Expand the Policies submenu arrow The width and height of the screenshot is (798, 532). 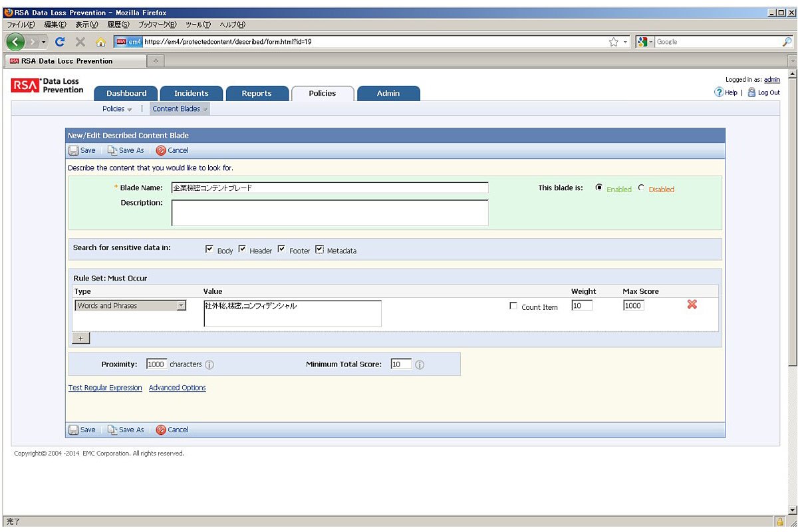click(130, 110)
